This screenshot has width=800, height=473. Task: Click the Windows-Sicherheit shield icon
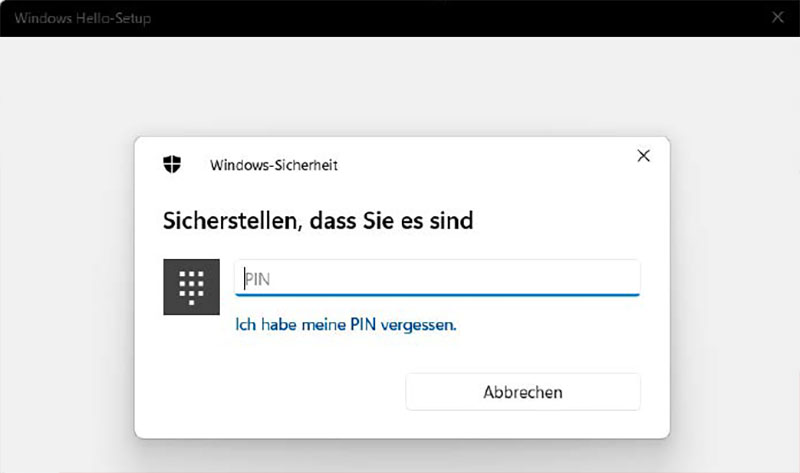coord(172,164)
